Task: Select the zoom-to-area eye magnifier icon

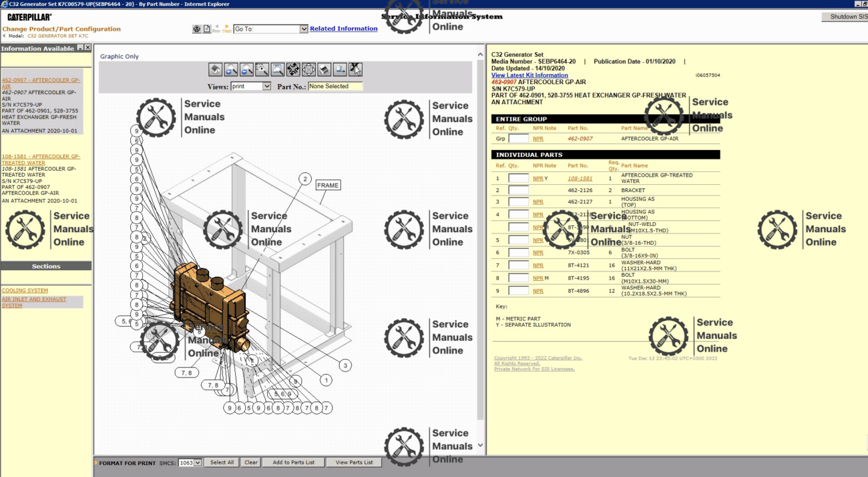Action: tap(262, 69)
